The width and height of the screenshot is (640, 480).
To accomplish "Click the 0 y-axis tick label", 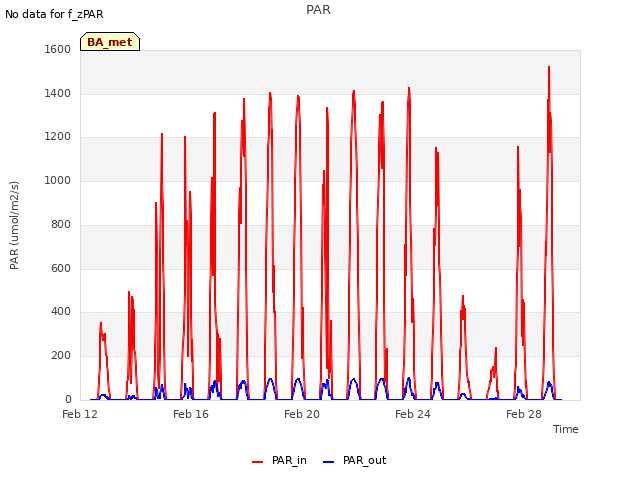I will [68, 399].
